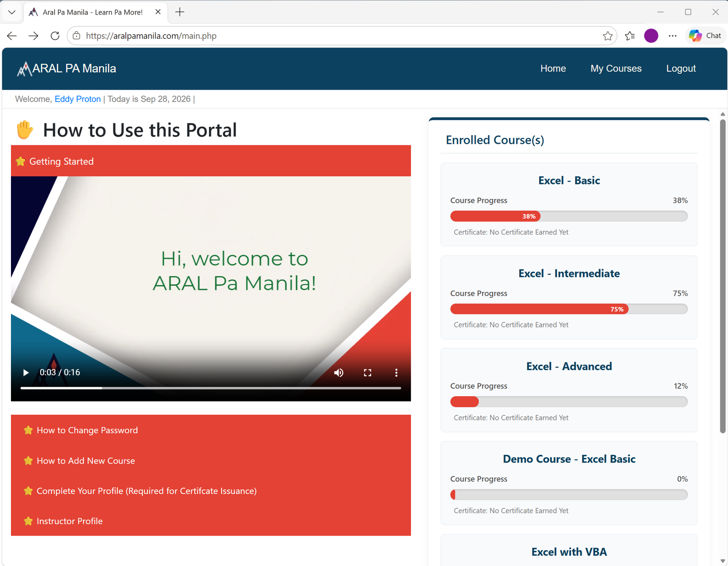
Task: Click the ARAL PA Manila logo
Action: tap(66, 69)
